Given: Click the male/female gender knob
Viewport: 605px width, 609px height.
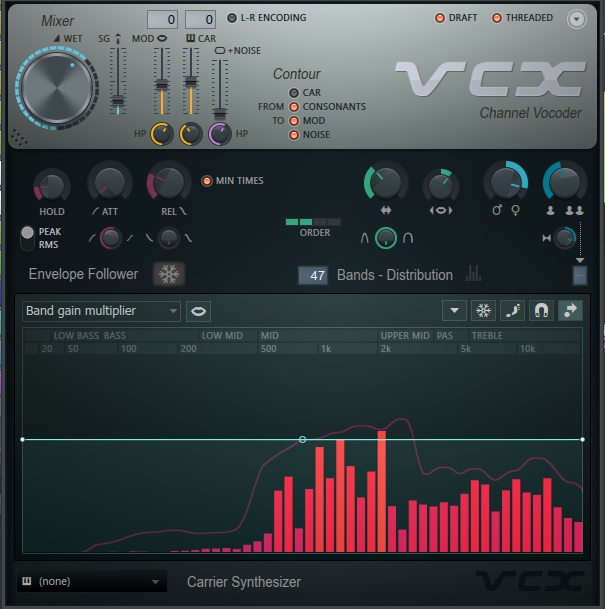Looking at the screenshot, I should tap(506, 183).
